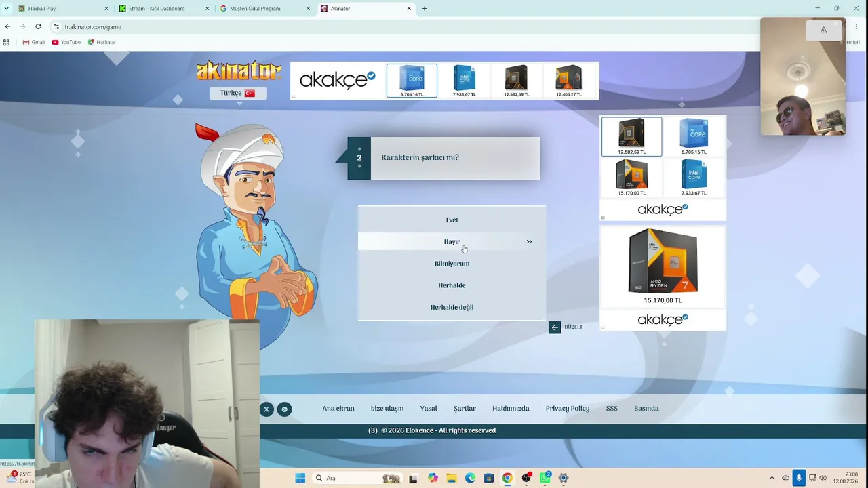The height and width of the screenshot is (488, 868).
Task: Open the Basında footer link
Action: [x=646, y=409]
